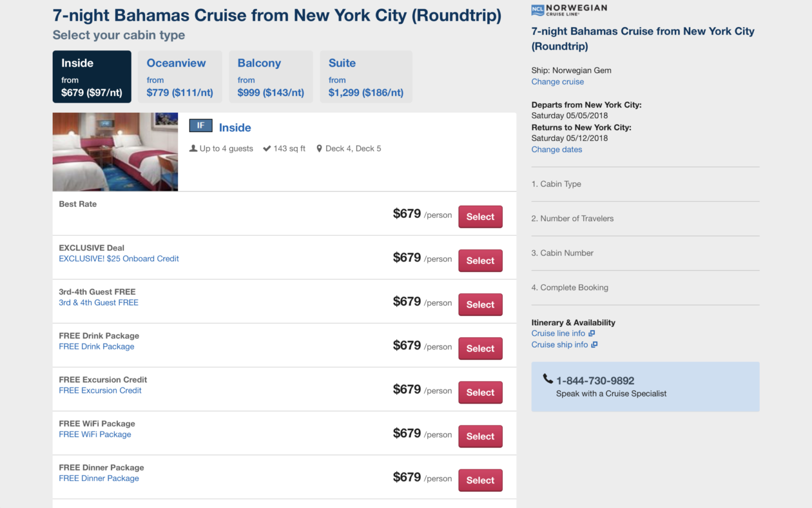View the EXCLUSIVE $25 Onboard Credit details
The height and width of the screenshot is (508, 812).
point(119,259)
